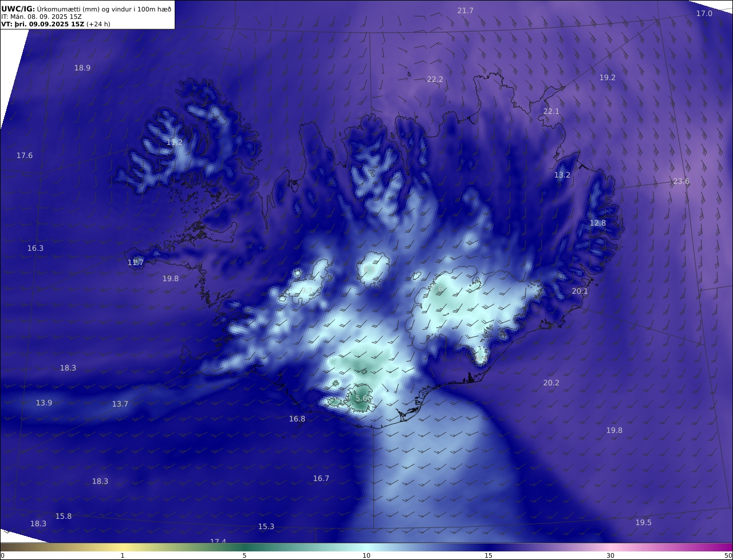Click the 16.3 value label
This screenshot has height=560, width=733.
(36, 248)
